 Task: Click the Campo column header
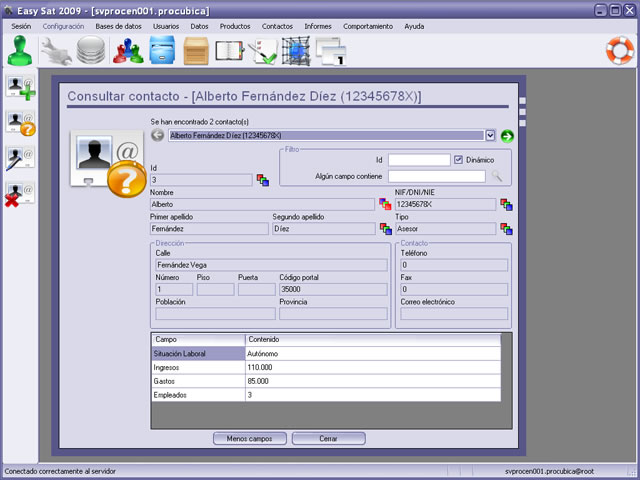pyautogui.click(x=198, y=340)
